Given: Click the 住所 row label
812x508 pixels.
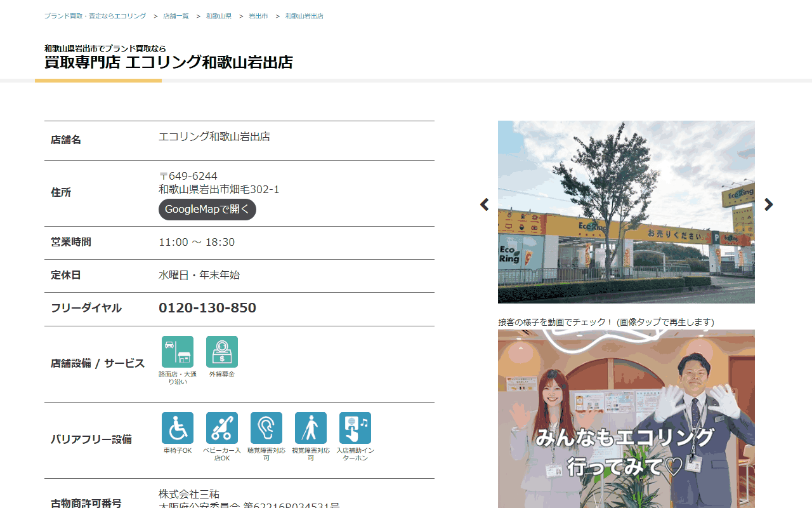Looking at the screenshot, I should (61, 192).
